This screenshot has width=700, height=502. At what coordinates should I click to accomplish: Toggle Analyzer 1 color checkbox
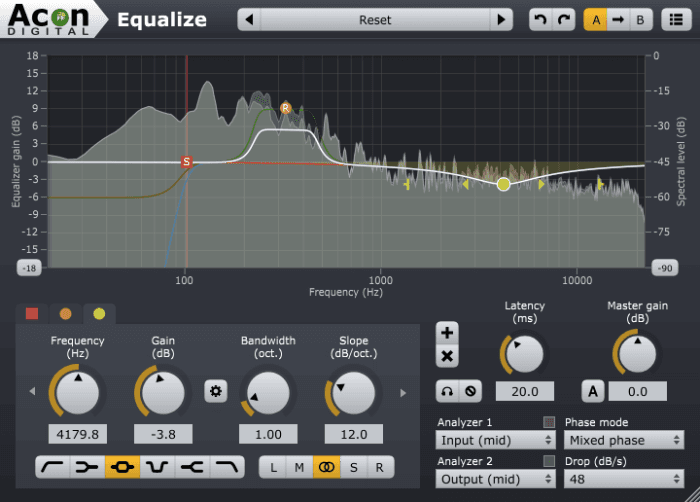549,422
